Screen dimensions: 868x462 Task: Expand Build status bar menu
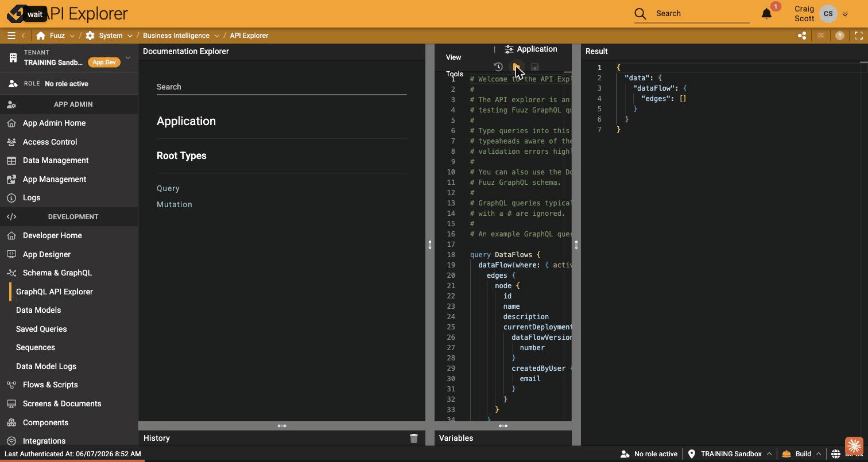tap(819, 454)
